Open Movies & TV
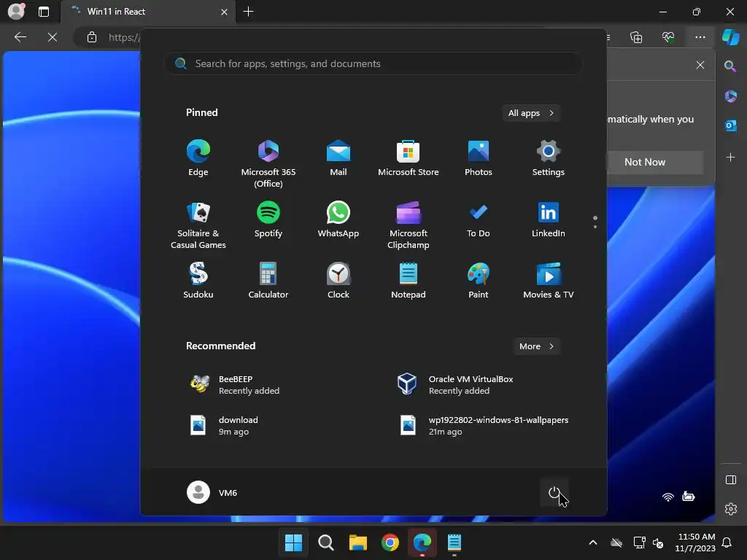This screenshot has height=560, width=747. [549, 281]
